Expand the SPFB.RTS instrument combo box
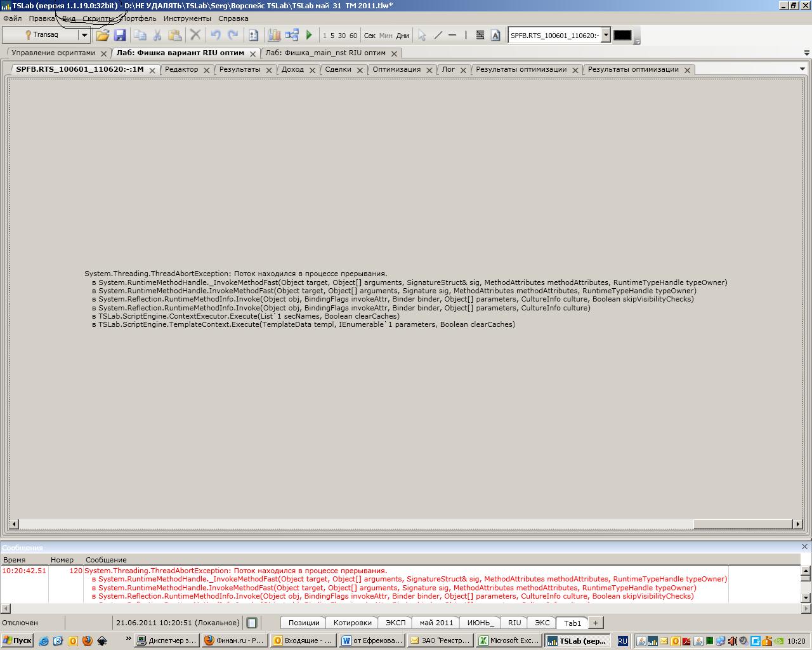Screen dimensions: 812x650 click(606, 35)
